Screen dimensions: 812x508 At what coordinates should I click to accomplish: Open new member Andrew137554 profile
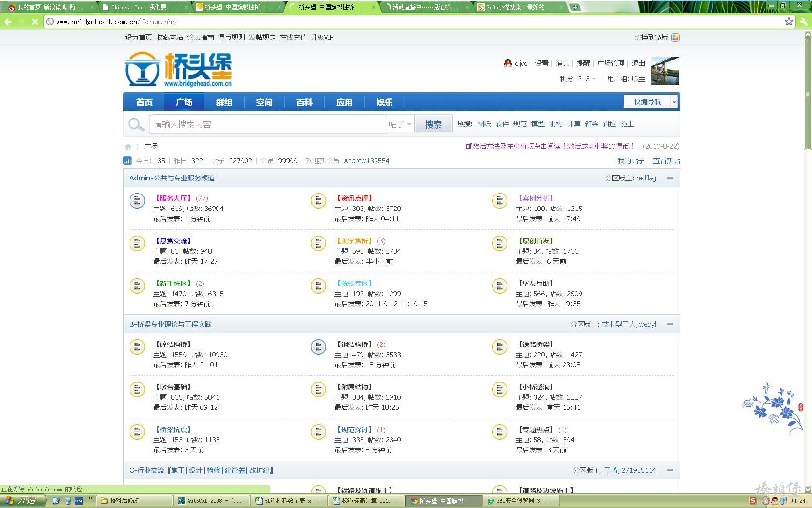tap(366, 161)
